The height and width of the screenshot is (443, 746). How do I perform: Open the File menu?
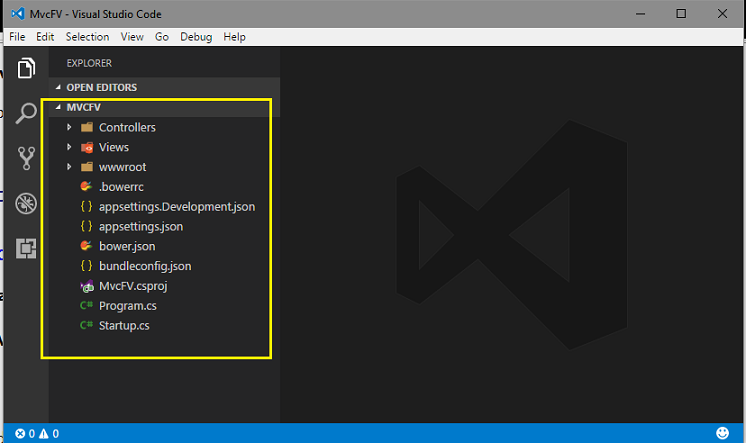pyautogui.click(x=17, y=37)
